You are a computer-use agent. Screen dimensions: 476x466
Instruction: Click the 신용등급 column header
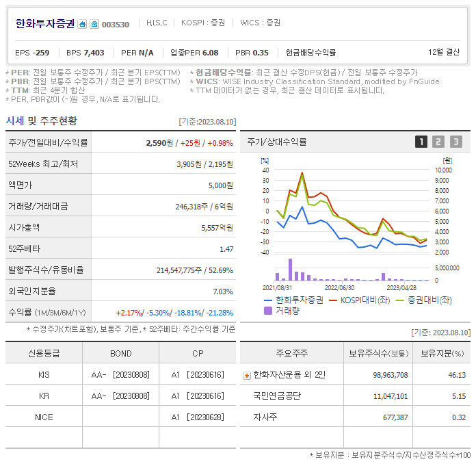[44, 353]
